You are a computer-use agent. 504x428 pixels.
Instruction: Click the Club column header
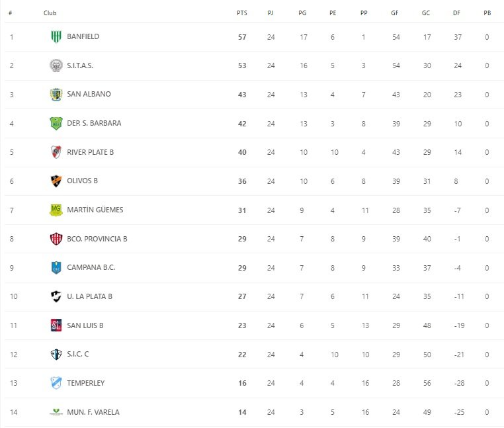(50, 13)
